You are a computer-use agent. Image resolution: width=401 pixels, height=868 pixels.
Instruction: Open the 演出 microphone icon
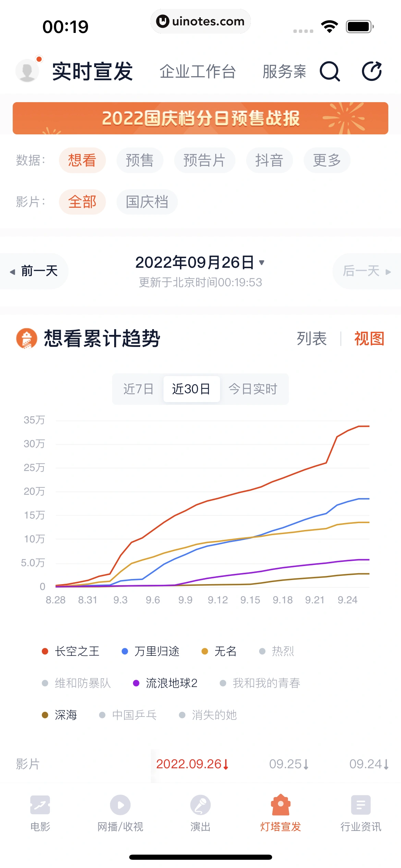tap(200, 805)
